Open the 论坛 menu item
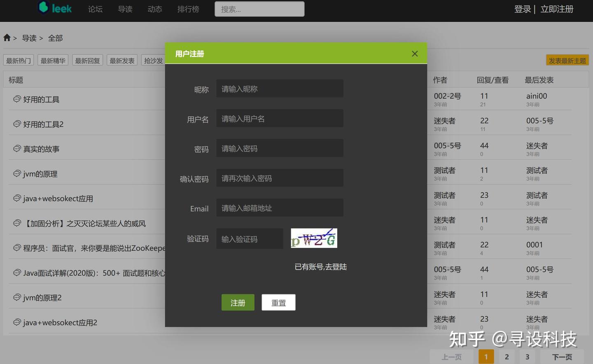The width and height of the screenshot is (593, 364). click(x=95, y=9)
